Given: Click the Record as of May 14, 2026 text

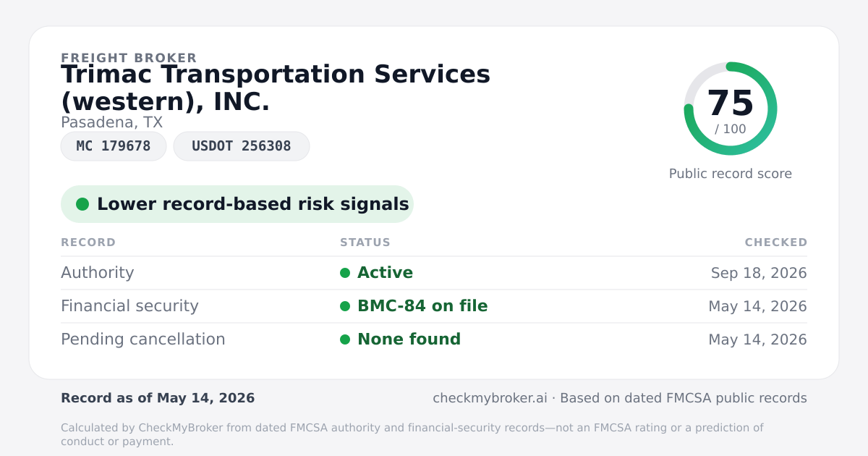Looking at the screenshot, I should pos(158,398).
